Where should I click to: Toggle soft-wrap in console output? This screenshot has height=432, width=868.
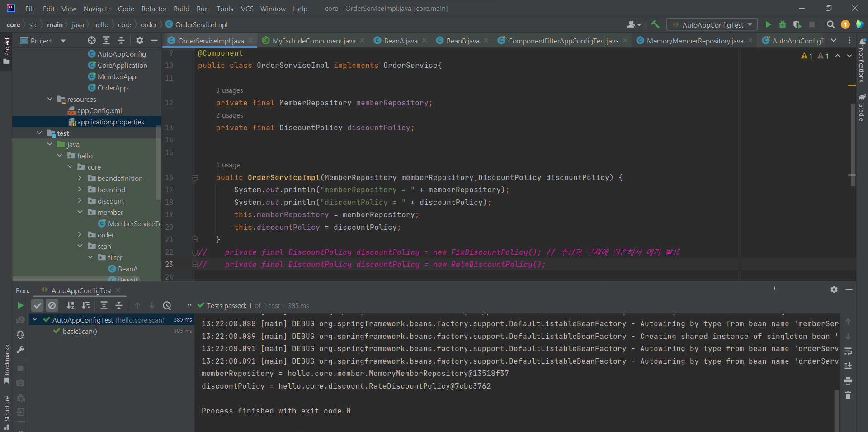pos(848,351)
